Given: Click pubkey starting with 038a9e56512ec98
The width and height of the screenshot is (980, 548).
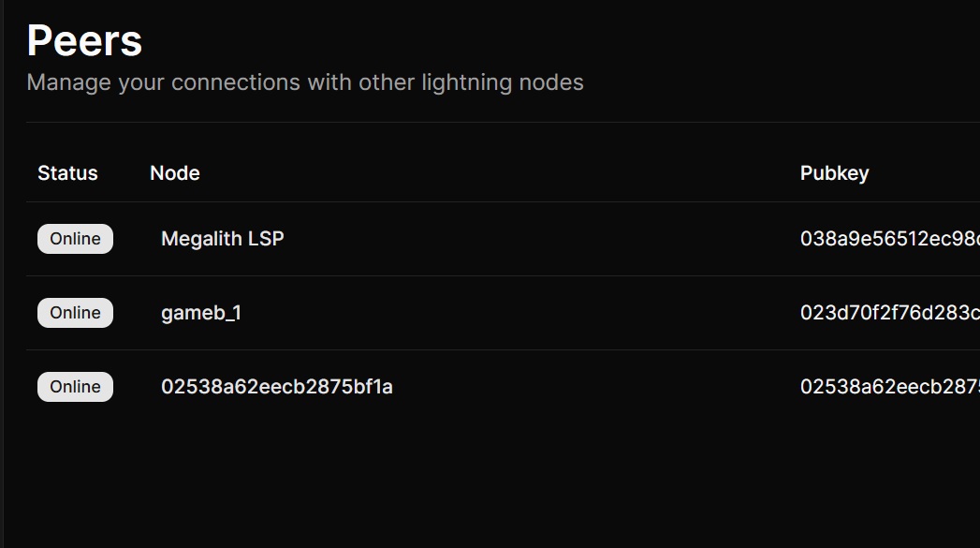Looking at the screenshot, I should [x=889, y=239].
